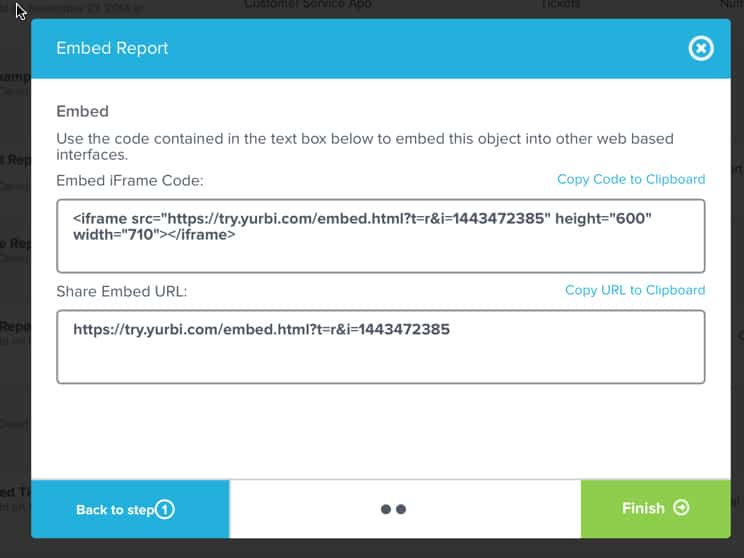Click inside the Embed iFrame Code box

click(x=380, y=256)
